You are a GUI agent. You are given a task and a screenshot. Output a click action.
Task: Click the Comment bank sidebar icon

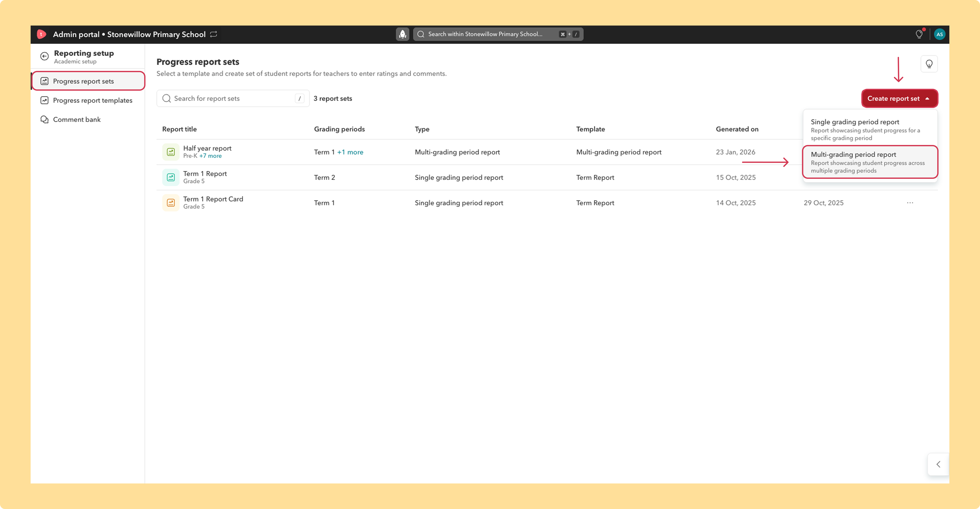pyautogui.click(x=45, y=120)
